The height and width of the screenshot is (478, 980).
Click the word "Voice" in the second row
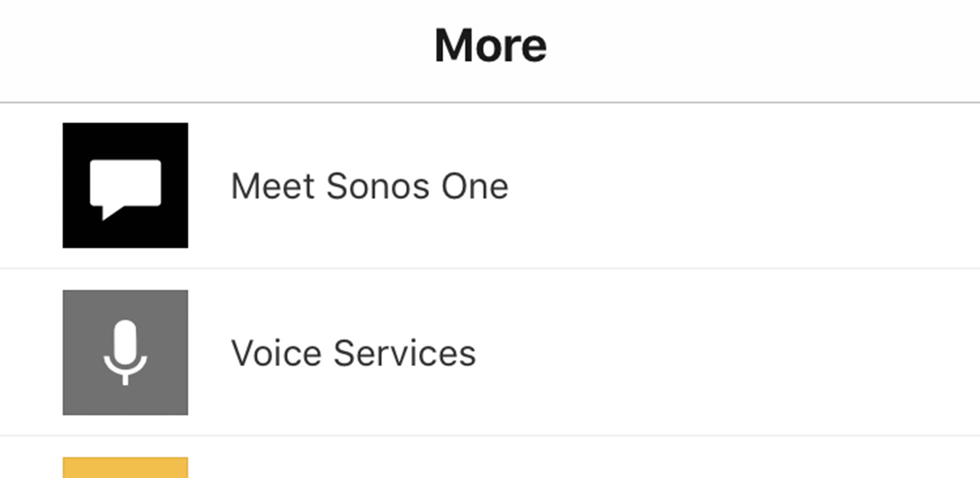(x=276, y=353)
